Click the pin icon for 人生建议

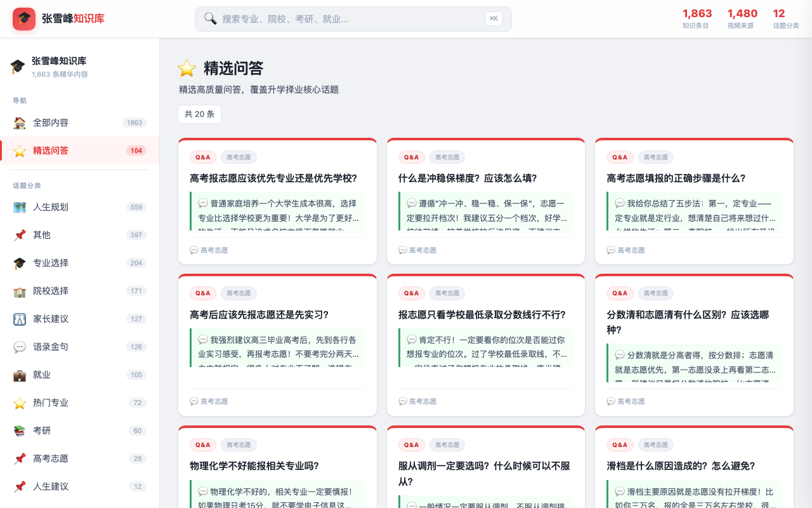(x=20, y=486)
